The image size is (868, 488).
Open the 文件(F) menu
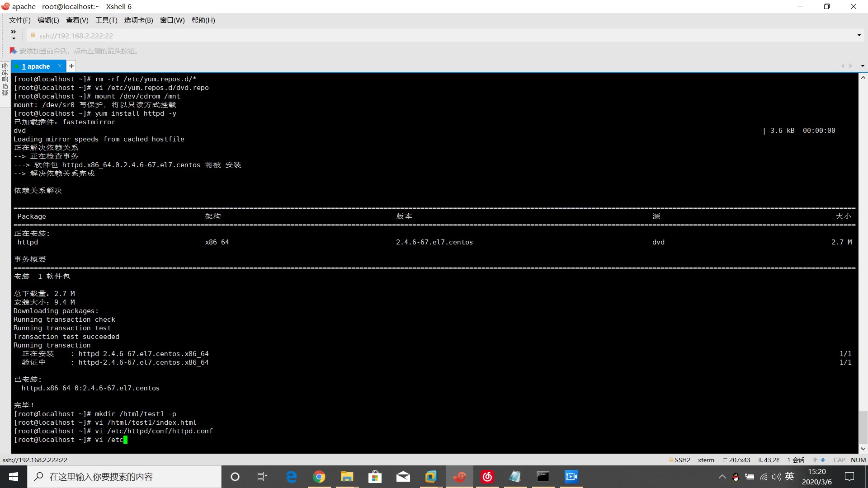point(19,20)
